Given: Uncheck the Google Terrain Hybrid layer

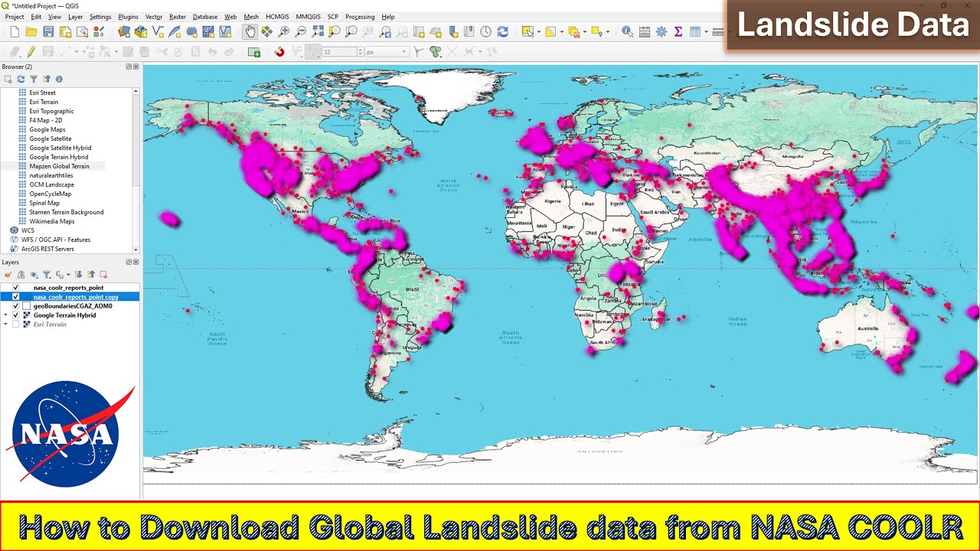Looking at the screenshot, I should click(x=16, y=315).
